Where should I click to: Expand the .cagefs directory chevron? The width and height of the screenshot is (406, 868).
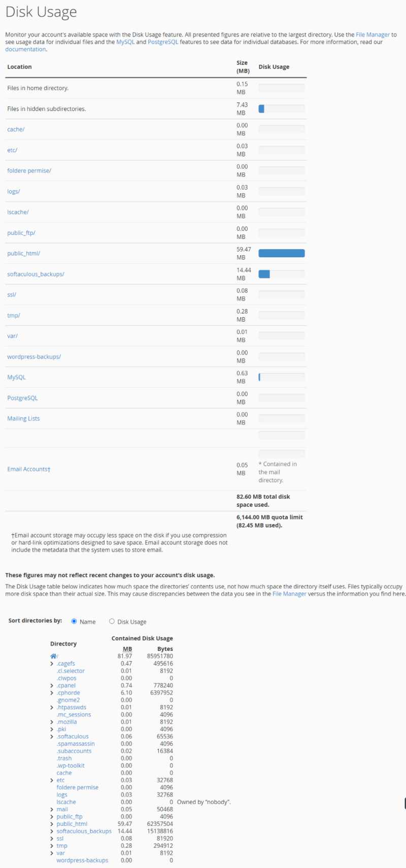(x=52, y=664)
